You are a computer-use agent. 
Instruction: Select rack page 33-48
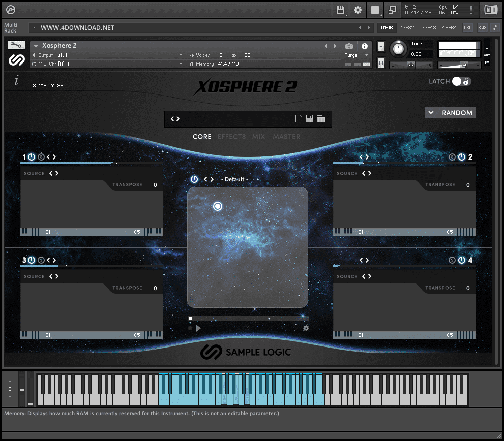(428, 28)
